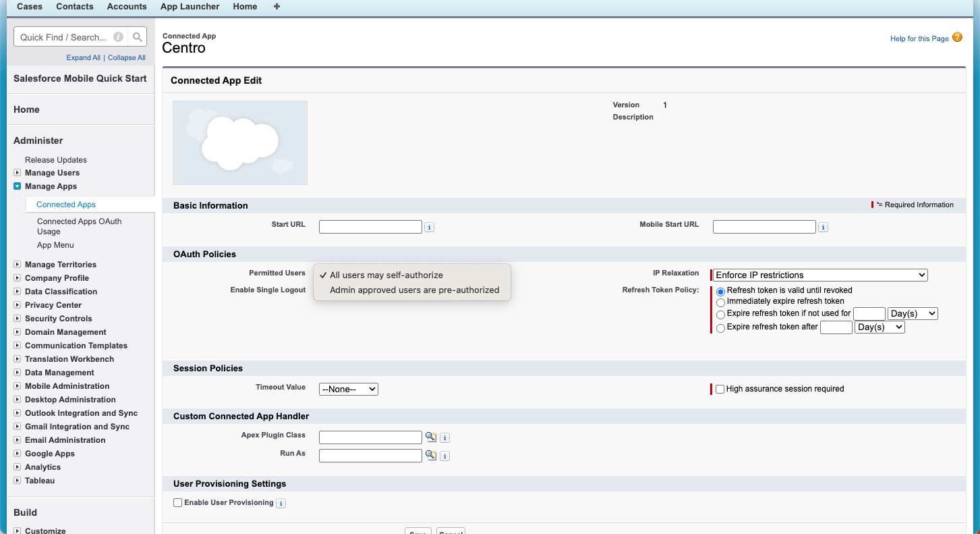The height and width of the screenshot is (534, 980).
Task: Click the Collapse All link
Action: pyautogui.click(x=127, y=57)
